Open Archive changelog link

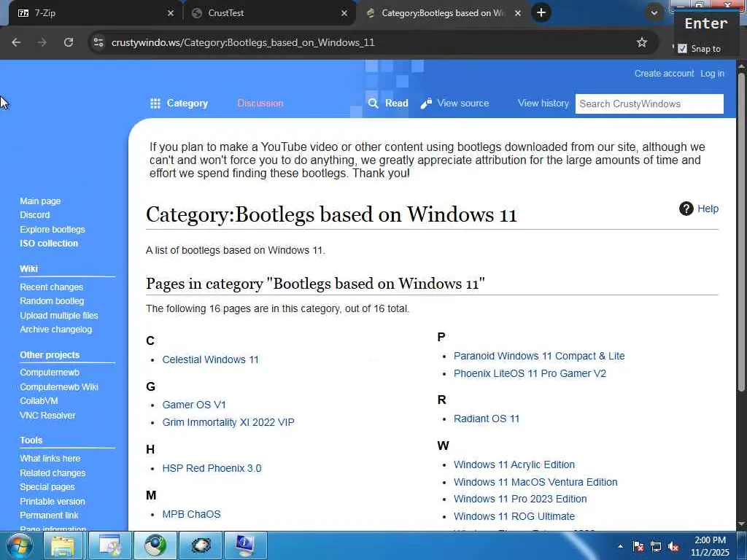(55, 329)
